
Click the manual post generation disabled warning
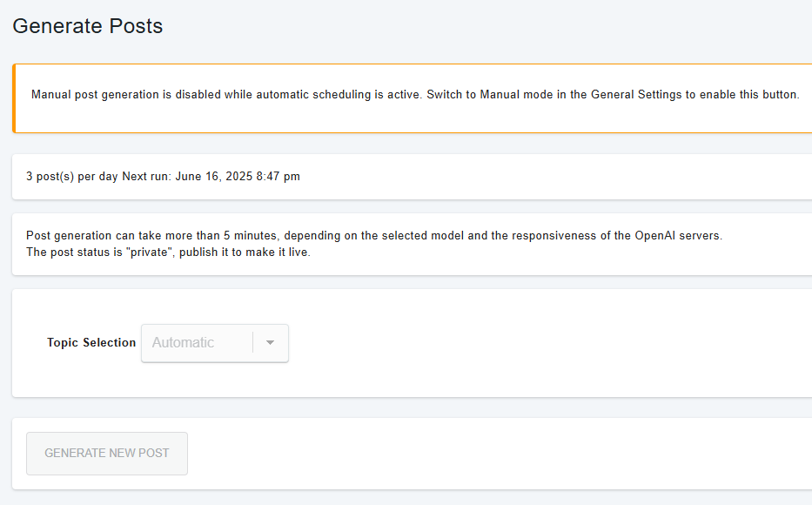point(415,95)
